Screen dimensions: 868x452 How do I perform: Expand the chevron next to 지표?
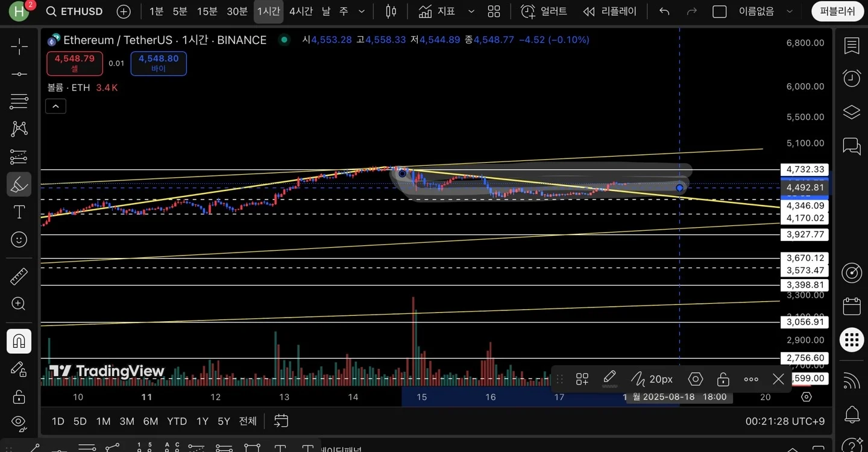point(471,11)
